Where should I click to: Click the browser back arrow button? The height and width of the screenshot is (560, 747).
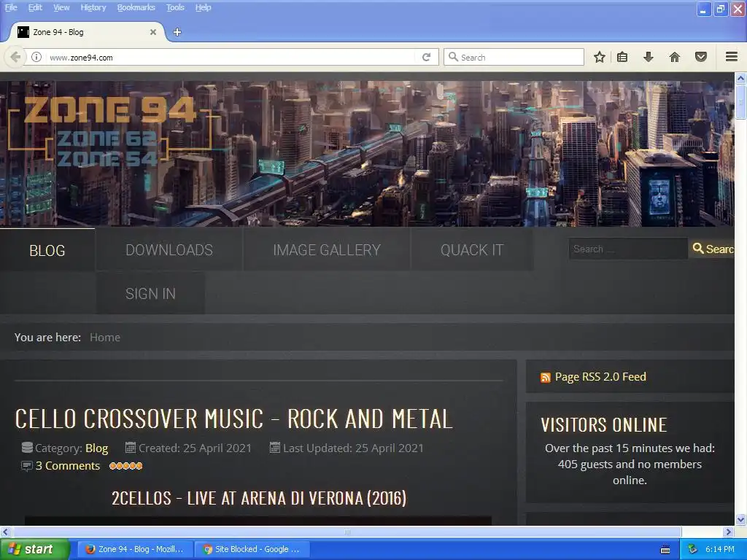[x=15, y=57]
